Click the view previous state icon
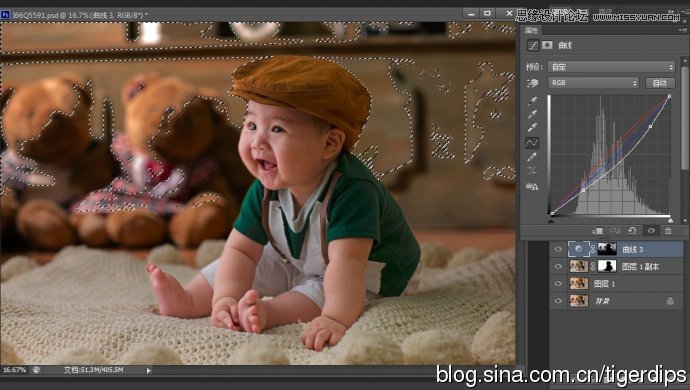The height and width of the screenshot is (390, 690). (615, 231)
